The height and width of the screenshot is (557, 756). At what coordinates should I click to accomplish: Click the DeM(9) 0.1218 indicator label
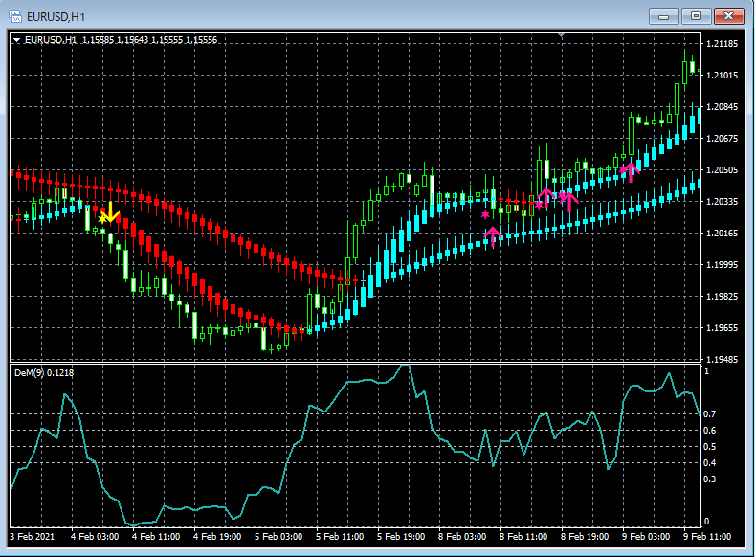44,373
